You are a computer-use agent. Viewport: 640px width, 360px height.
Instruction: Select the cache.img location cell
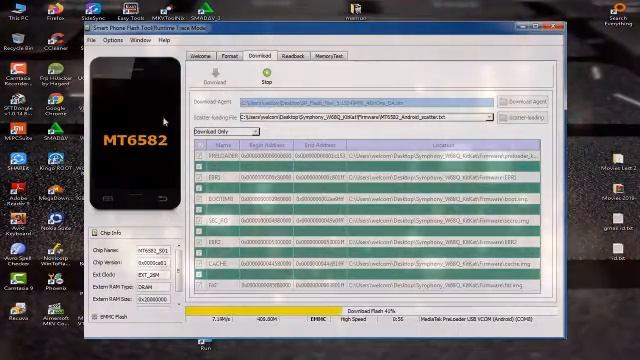click(443, 264)
